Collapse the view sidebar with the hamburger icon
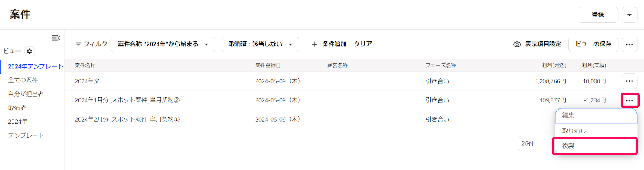 (56, 38)
